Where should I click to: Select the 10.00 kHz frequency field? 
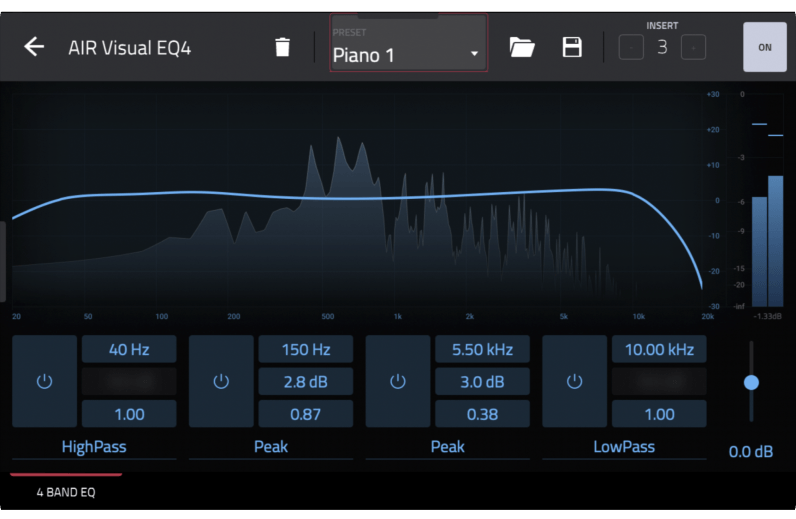coord(659,349)
